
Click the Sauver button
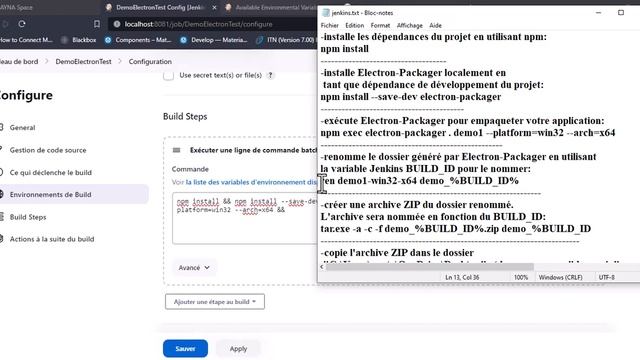[185, 349]
